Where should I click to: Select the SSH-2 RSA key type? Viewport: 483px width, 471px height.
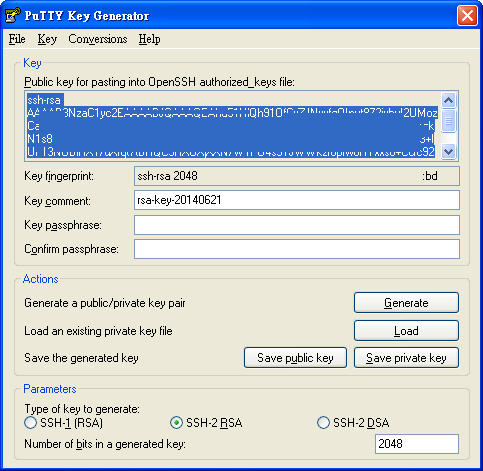click(x=176, y=423)
